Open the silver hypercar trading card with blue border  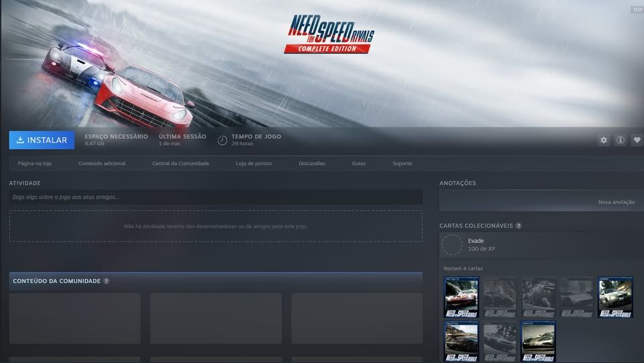[538, 342]
